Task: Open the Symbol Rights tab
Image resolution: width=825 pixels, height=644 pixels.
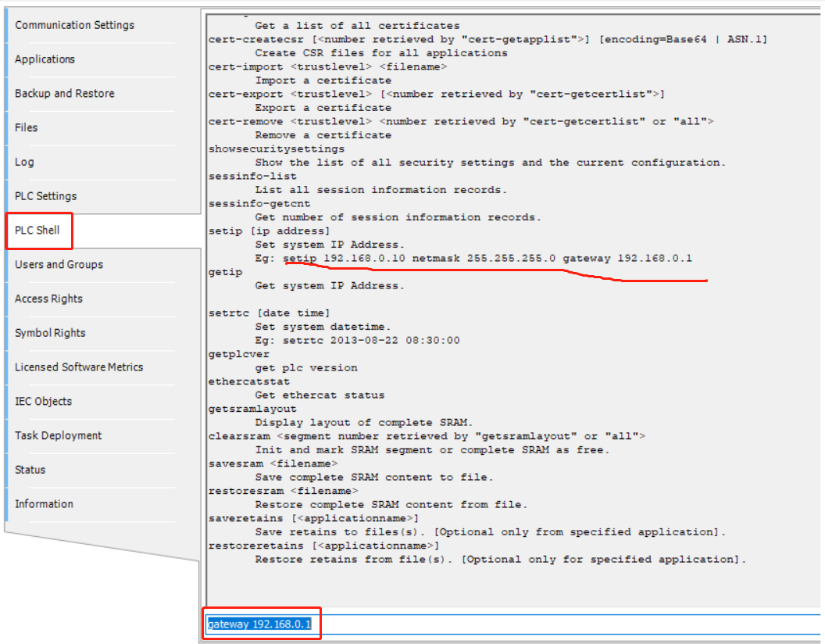Action: (x=50, y=333)
